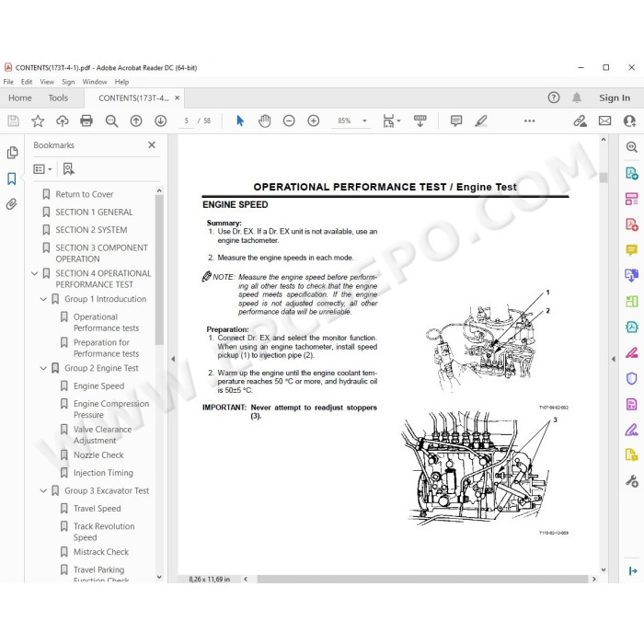Image resolution: width=644 pixels, height=644 pixels.
Task: Switch to the Tools tab
Action: [x=58, y=98]
